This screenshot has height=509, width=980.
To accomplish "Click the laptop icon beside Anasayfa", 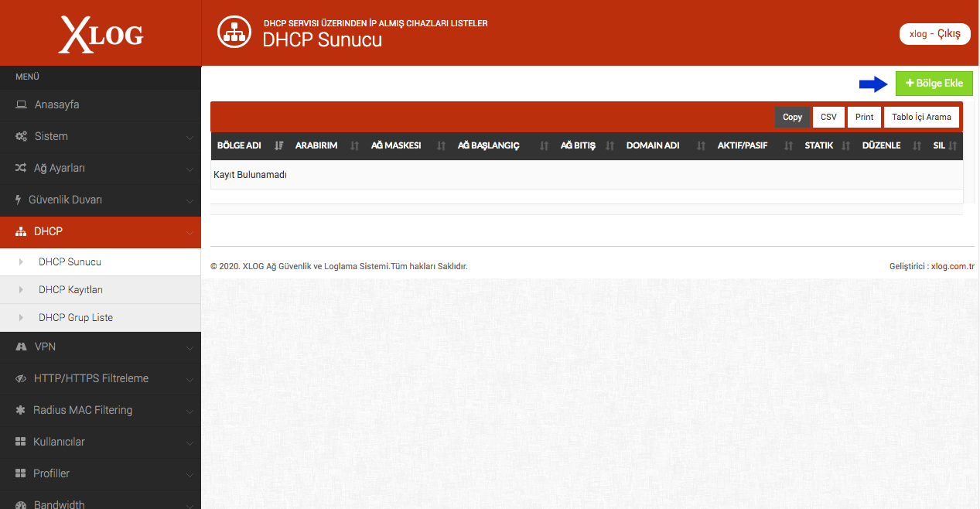I will pyautogui.click(x=22, y=104).
